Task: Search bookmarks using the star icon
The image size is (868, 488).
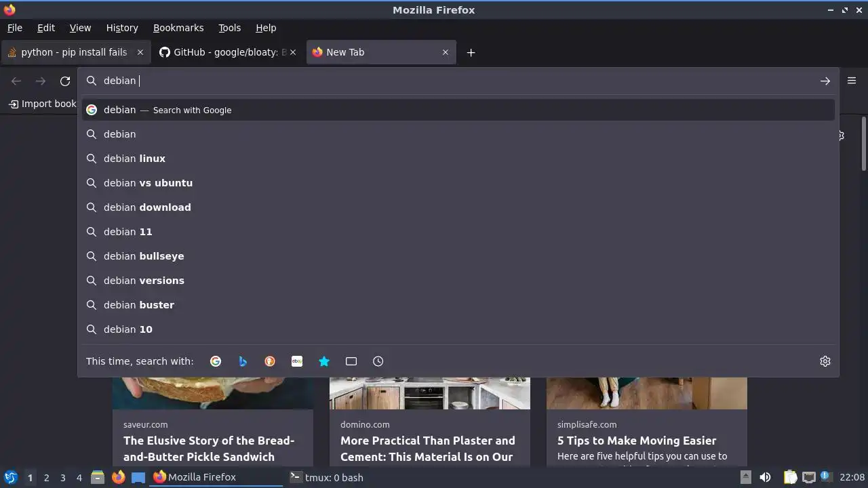Action: [324, 361]
